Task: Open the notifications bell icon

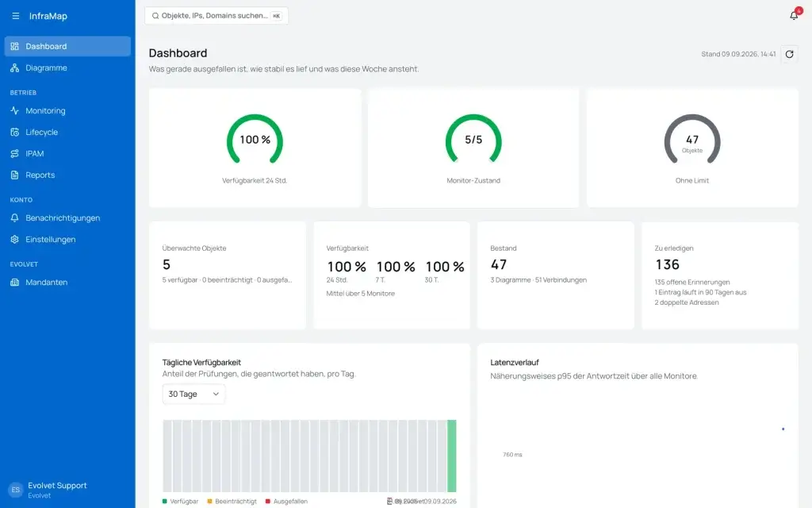Action: 794,16
